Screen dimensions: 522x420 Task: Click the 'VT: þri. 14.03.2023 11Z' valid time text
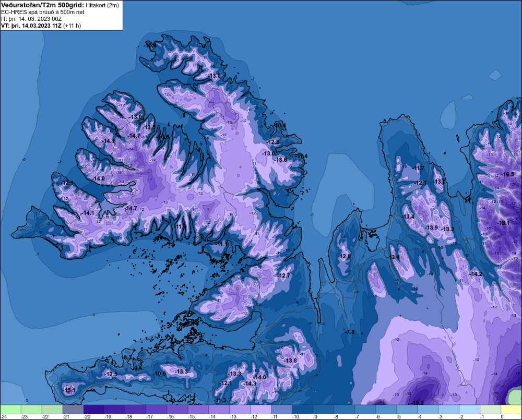point(31,26)
